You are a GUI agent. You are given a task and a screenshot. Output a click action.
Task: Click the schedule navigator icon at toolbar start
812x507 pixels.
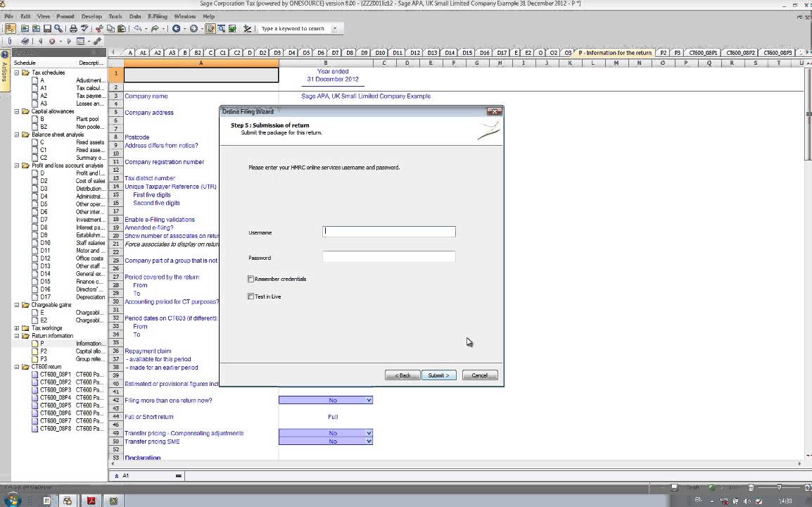[11, 28]
